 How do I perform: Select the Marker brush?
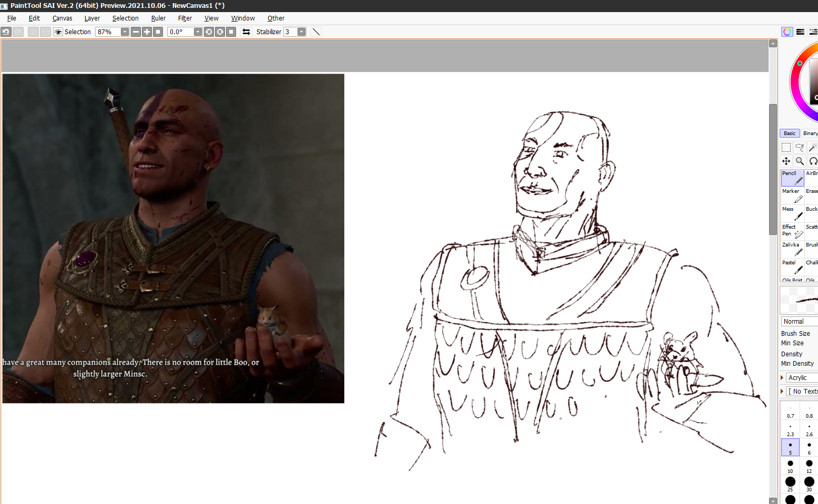point(792,196)
